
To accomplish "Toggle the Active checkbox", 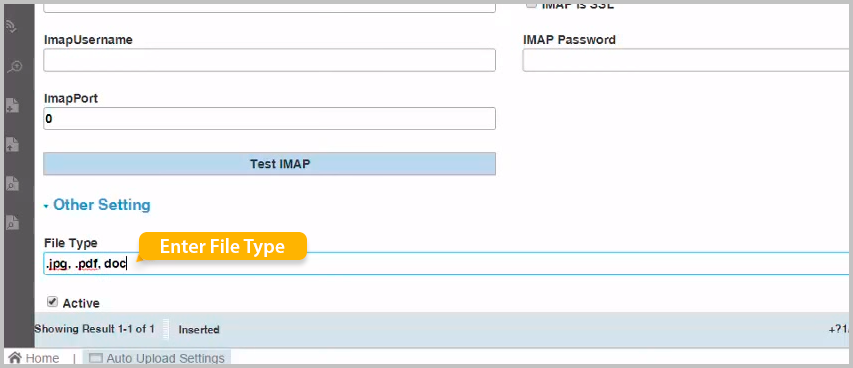I will (52, 302).
